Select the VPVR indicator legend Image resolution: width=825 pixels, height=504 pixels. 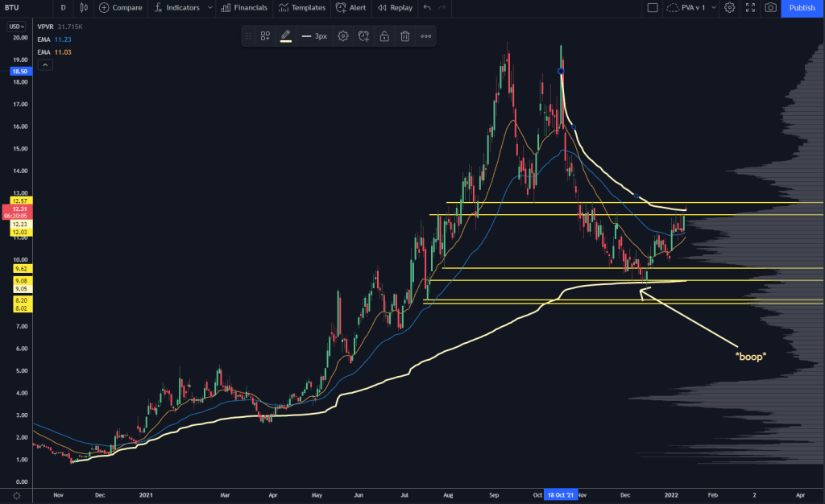point(45,27)
